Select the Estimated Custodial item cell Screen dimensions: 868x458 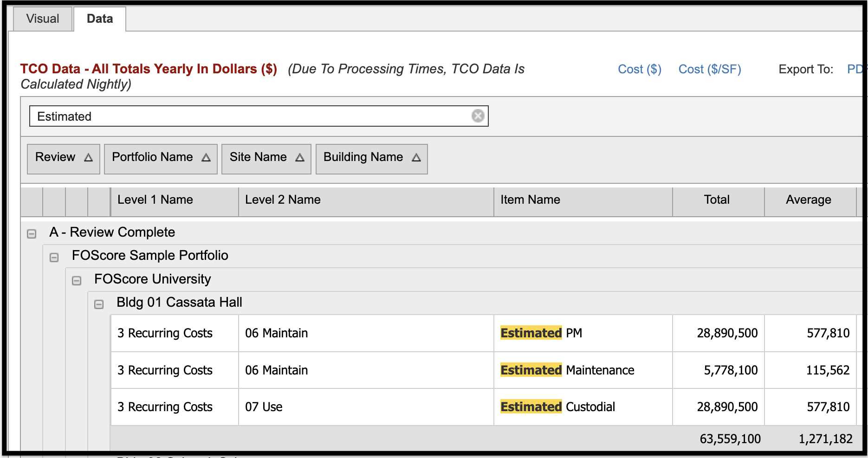tap(583, 407)
